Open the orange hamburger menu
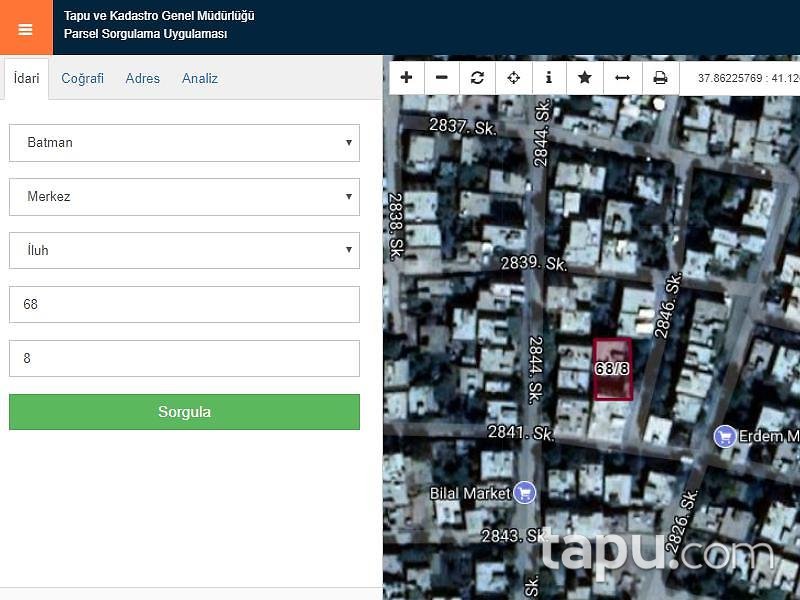This screenshot has width=800, height=600. point(26,28)
